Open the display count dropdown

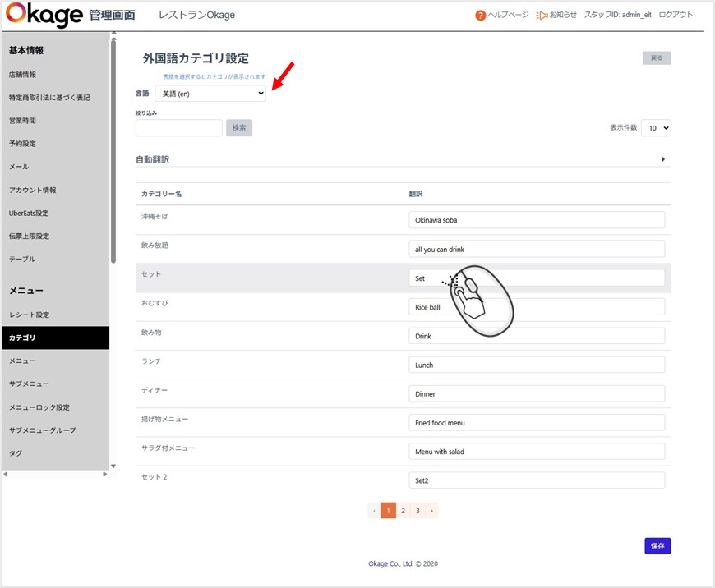tap(656, 128)
